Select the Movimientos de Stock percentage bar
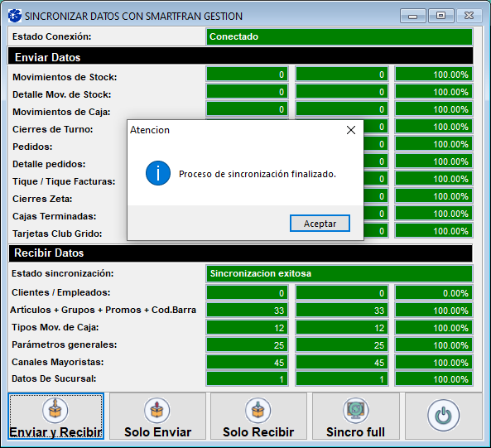The image size is (491, 448). point(434,75)
